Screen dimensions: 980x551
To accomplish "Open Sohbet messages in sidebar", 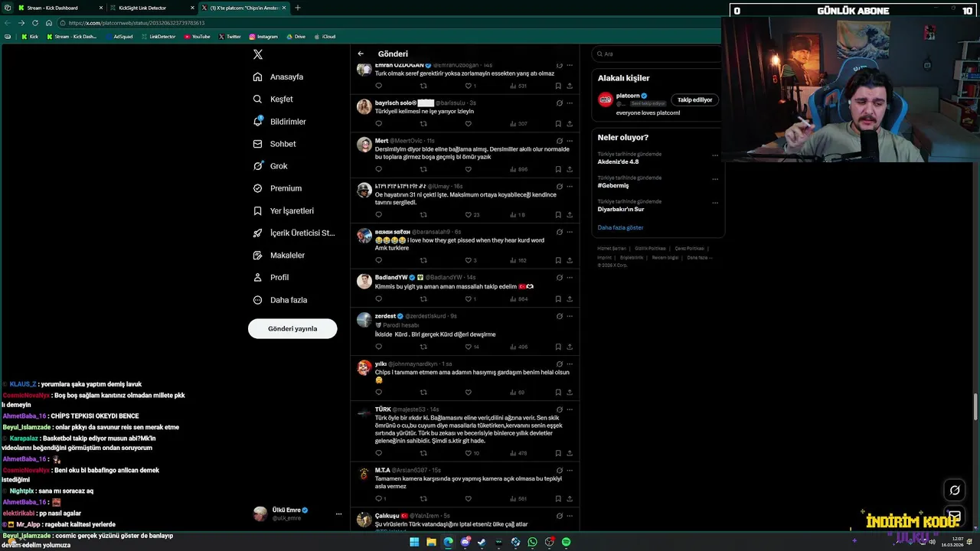I will pyautogui.click(x=274, y=144).
